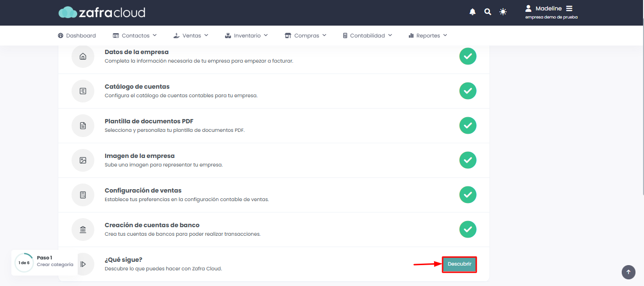The width and height of the screenshot is (644, 286).
Task: Click the green check for Catálogo de cuentas
Action: (468, 91)
